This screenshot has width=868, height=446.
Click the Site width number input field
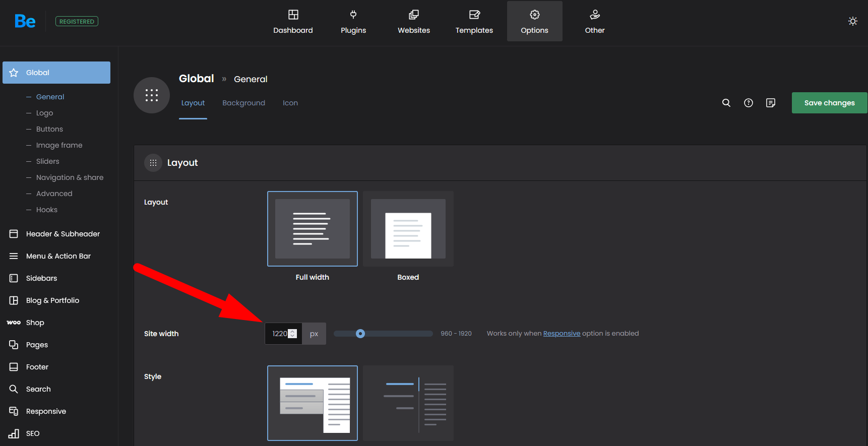pyautogui.click(x=279, y=334)
